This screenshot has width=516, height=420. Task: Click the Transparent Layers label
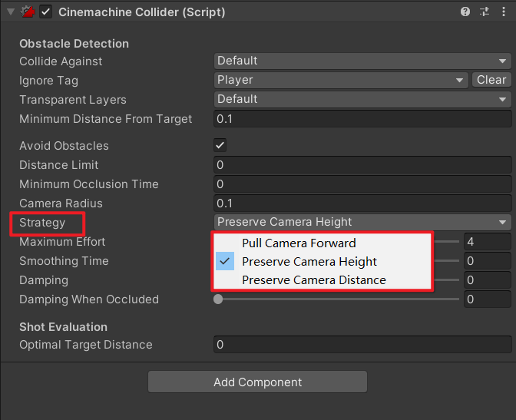coord(73,100)
